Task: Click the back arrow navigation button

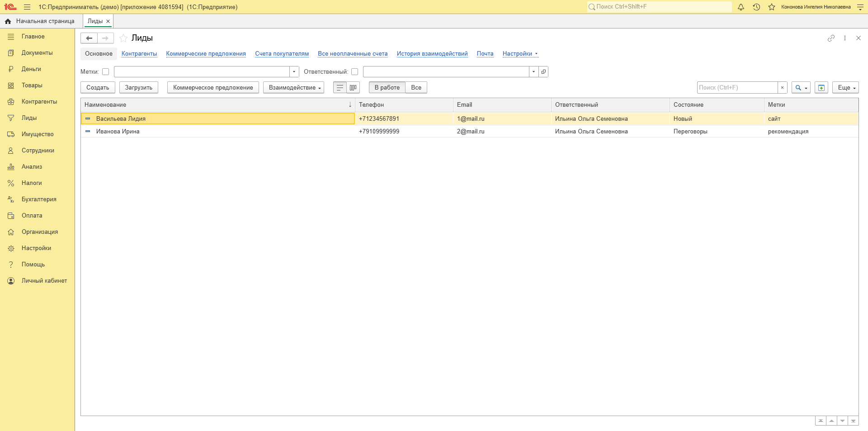Action: 89,38
